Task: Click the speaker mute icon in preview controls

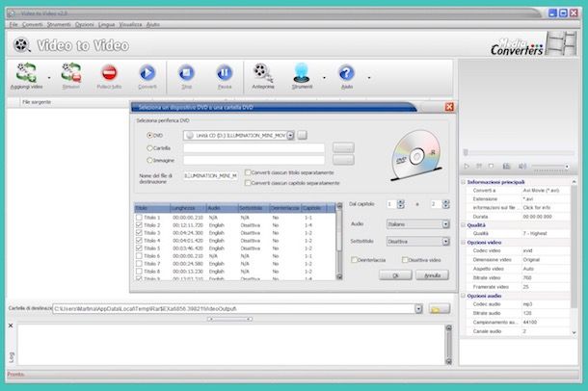Action: click(x=522, y=166)
